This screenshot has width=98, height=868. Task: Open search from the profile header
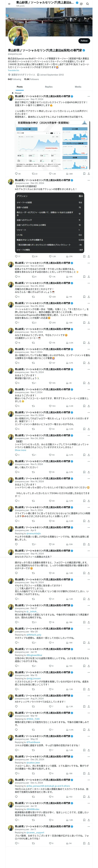pos(88,4)
